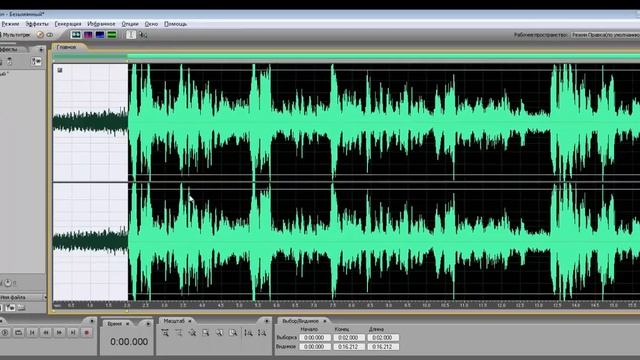Click the small icon in the waveform corner
This screenshot has height=360, width=640.
pyautogui.click(x=60, y=70)
